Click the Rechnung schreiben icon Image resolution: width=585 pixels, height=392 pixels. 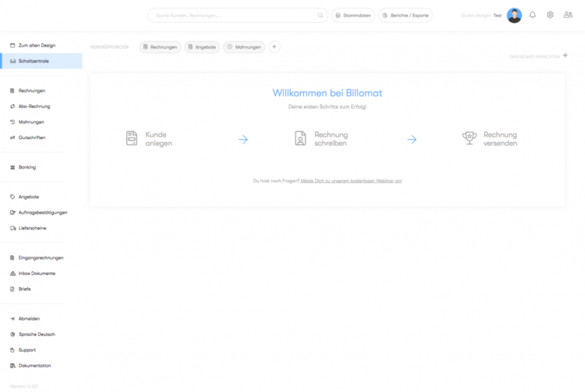(300, 138)
